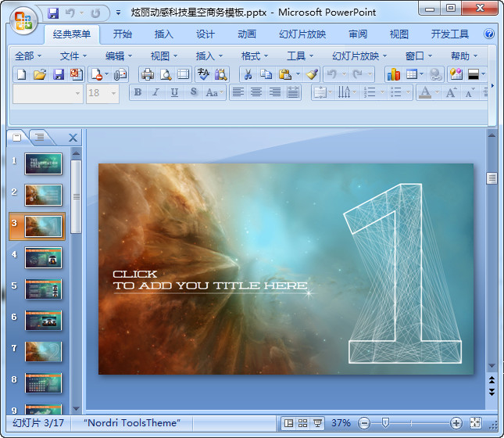Open print preview magnifier icon
This screenshot has width=504, height=438.
coord(166,74)
